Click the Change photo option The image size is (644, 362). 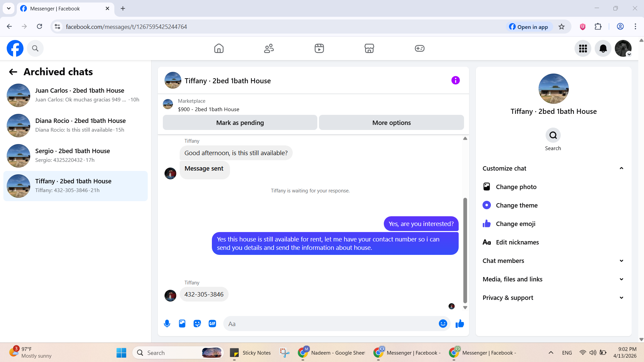(553, 187)
